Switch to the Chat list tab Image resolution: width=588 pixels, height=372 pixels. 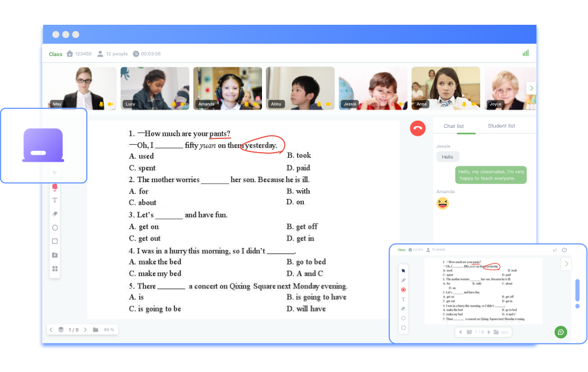453,126
